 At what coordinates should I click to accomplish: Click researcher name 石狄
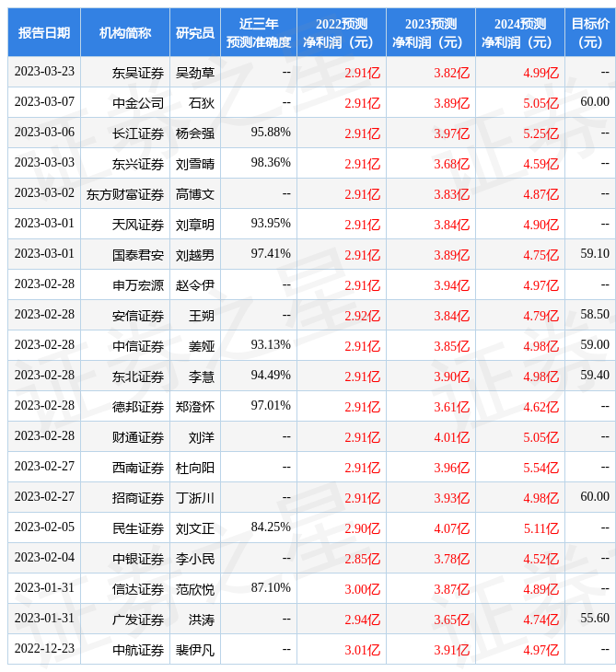[x=202, y=103]
